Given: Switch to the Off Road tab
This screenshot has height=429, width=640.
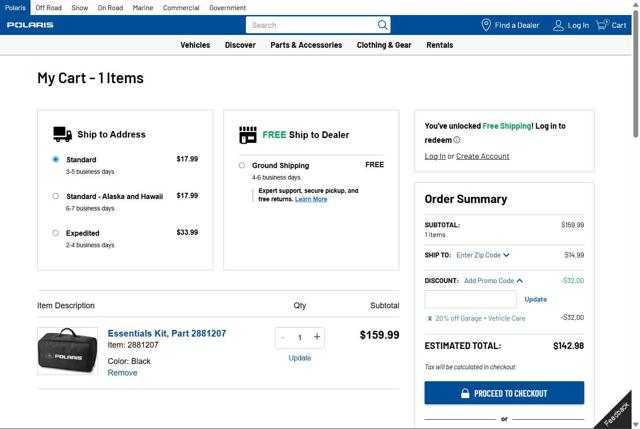Looking at the screenshot, I should tap(48, 7).
